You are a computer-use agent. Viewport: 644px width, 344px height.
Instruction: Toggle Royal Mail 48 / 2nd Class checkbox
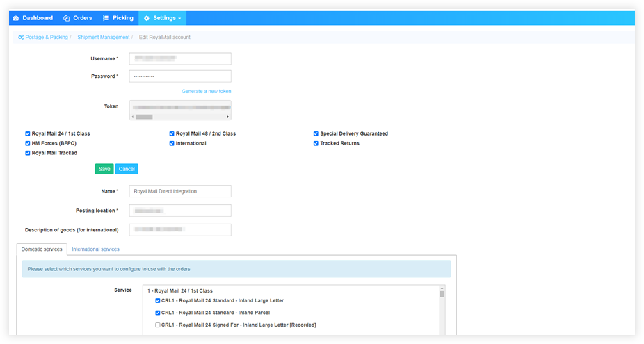coord(172,134)
